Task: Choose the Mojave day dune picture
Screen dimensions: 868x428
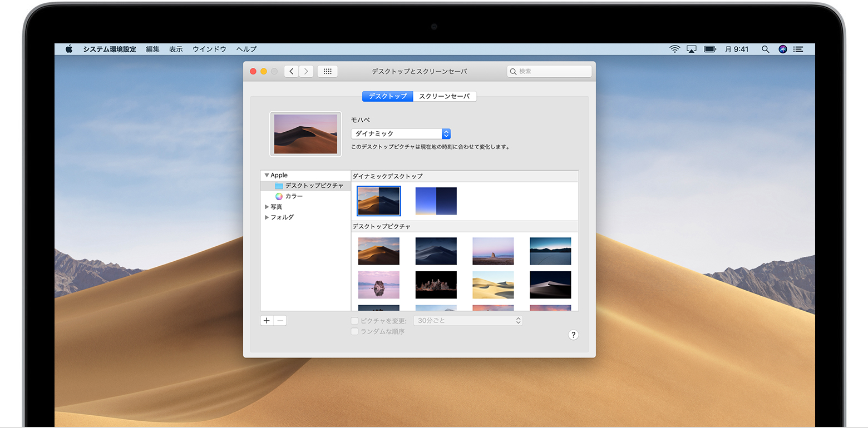Action: [x=379, y=251]
